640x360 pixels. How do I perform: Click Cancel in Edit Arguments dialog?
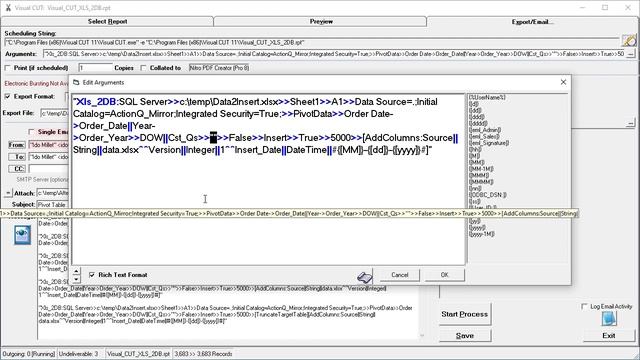click(400, 275)
